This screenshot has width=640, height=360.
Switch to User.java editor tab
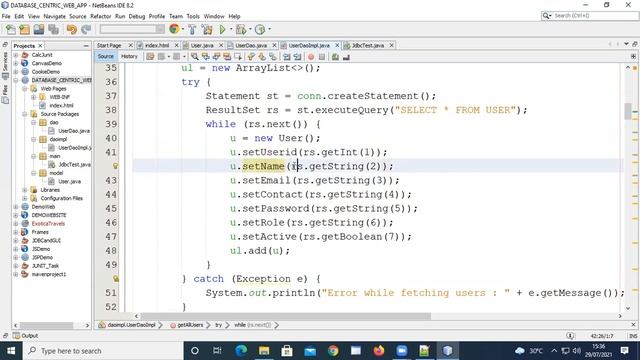pyautogui.click(x=202, y=45)
